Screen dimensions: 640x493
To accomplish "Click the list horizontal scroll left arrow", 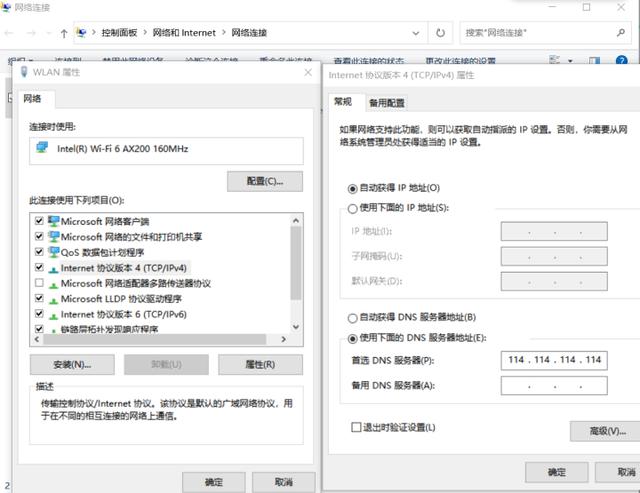I will [x=37, y=339].
